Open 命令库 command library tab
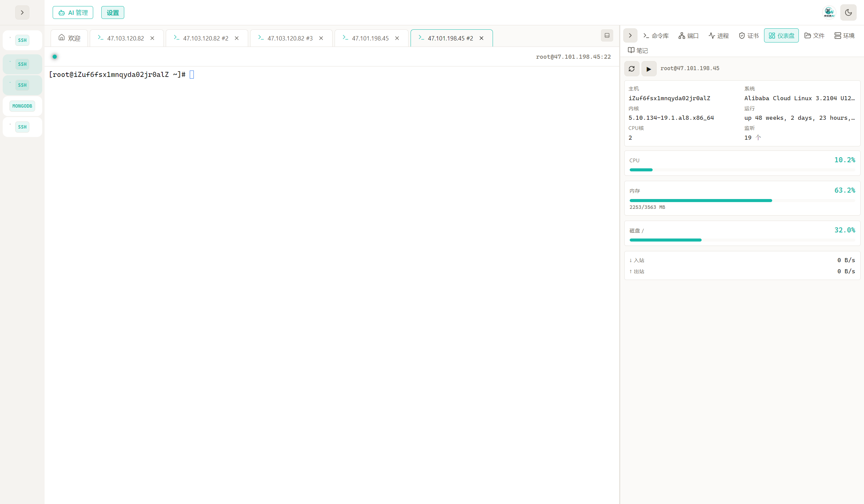 [656, 36]
